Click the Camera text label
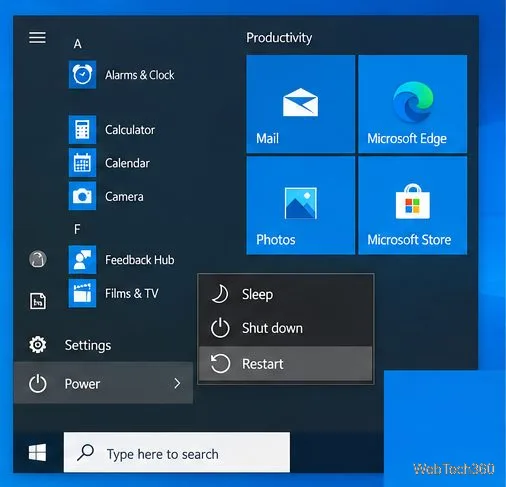Image resolution: width=506 pixels, height=487 pixels. pos(124,197)
